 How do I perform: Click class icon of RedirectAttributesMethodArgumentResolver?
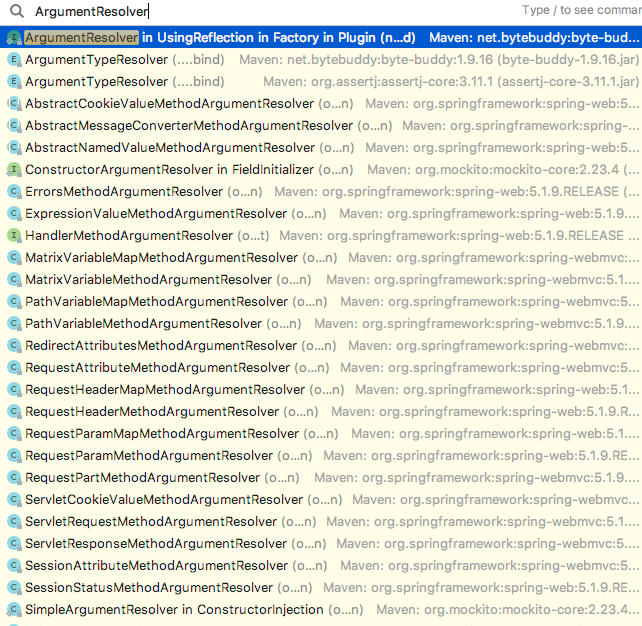click(14, 346)
